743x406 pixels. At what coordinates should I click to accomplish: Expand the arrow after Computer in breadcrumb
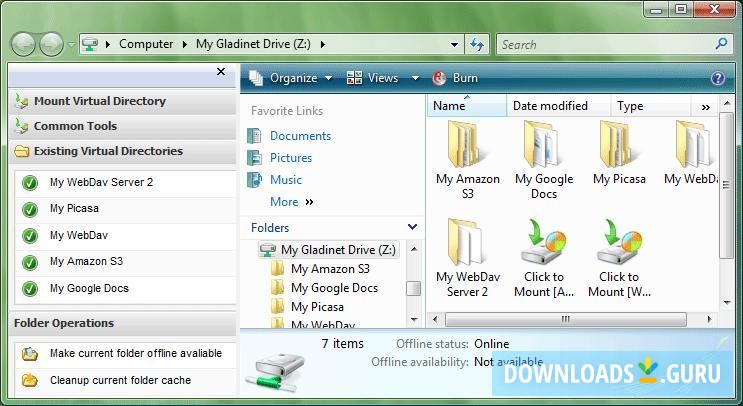185,45
